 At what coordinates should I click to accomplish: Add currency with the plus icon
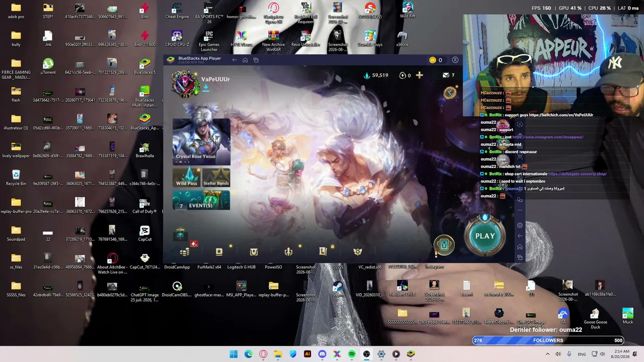pos(419,75)
